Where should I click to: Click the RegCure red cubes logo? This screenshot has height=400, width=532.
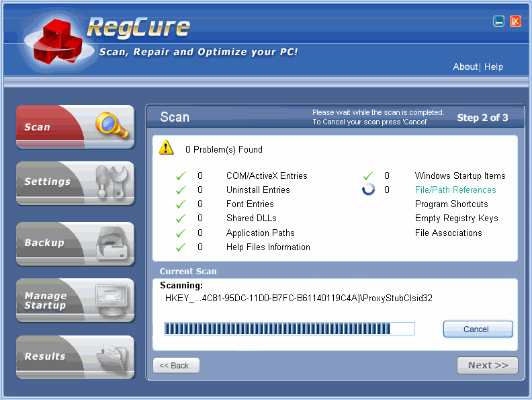(58, 42)
